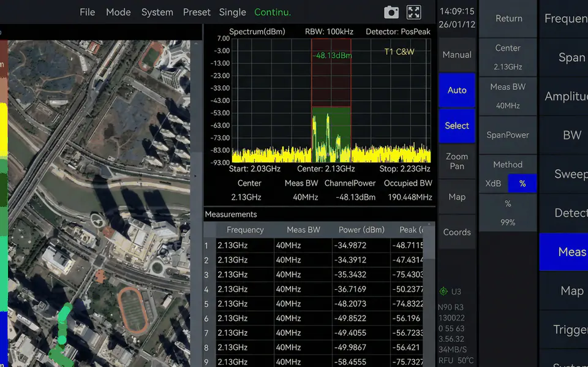588x367 pixels.
Task: Toggle the Select button
Action: click(457, 126)
